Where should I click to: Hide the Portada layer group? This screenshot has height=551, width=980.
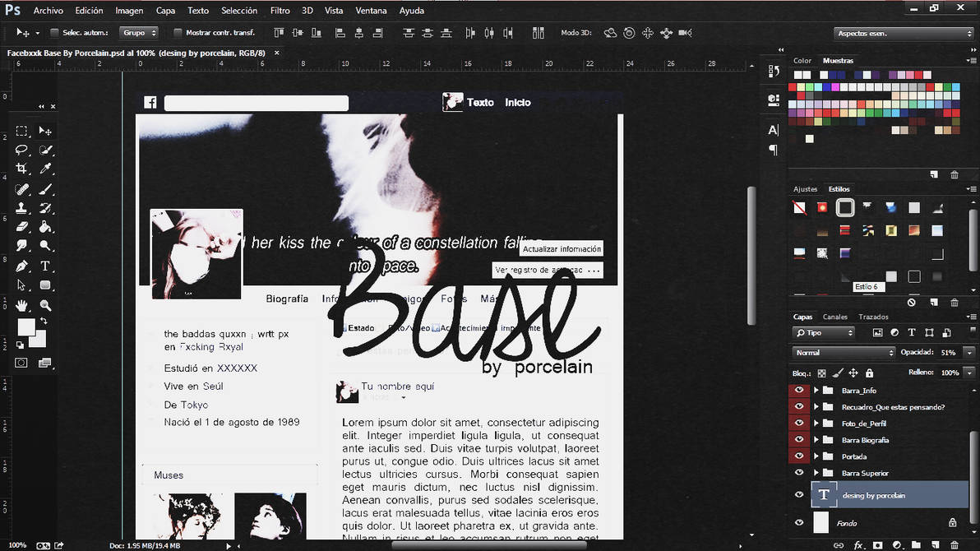click(x=798, y=456)
